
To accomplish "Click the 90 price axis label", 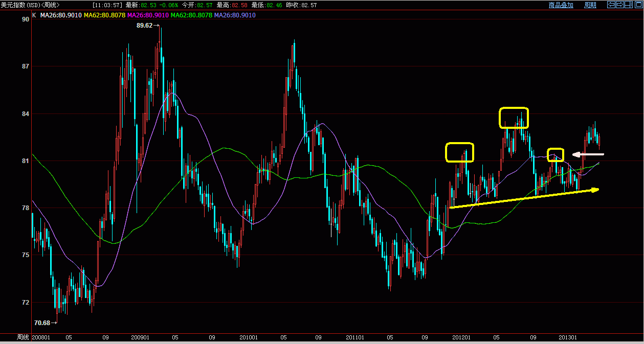I will pos(26,19).
